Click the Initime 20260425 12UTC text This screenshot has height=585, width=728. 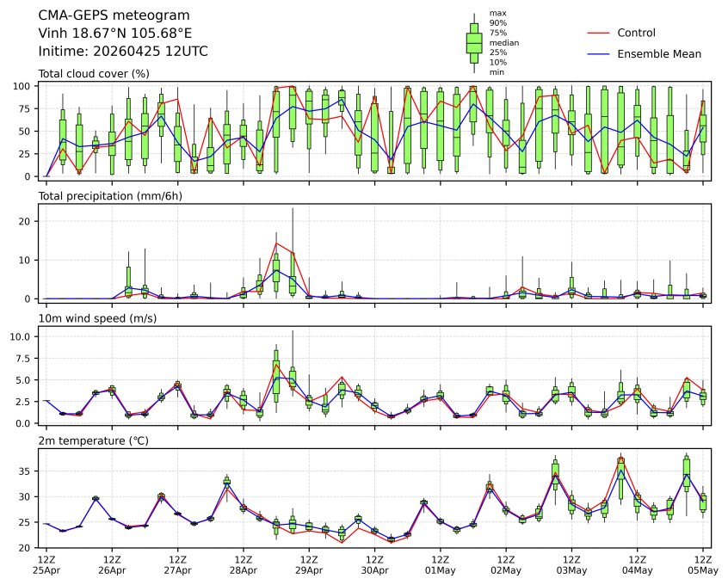click(x=123, y=51)
